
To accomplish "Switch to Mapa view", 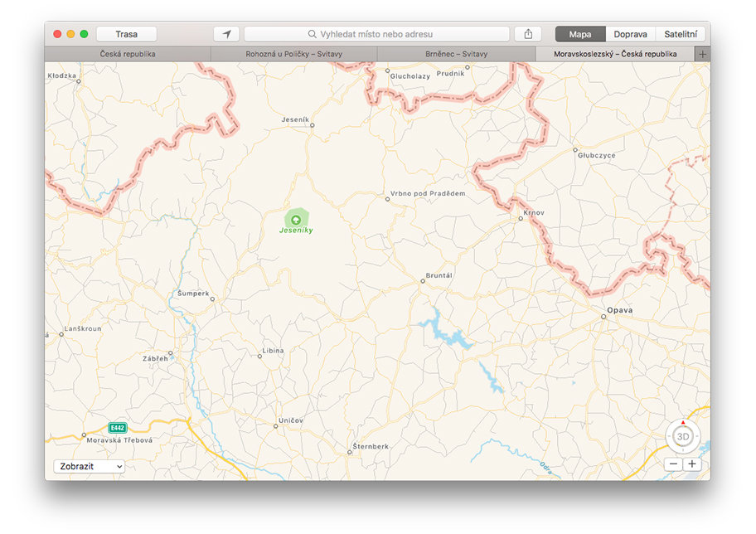I will click(580, 34).
